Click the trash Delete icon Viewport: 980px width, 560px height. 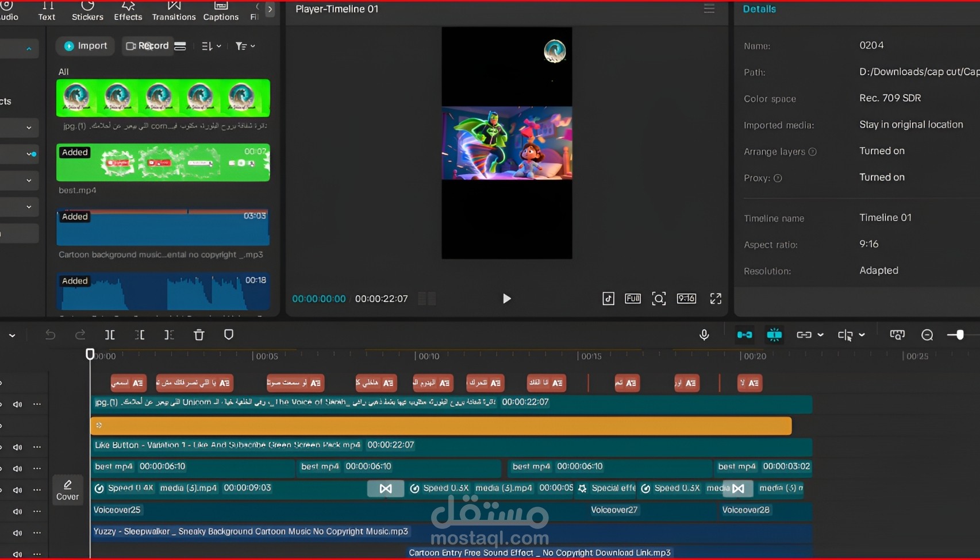[x=199, y=335]
